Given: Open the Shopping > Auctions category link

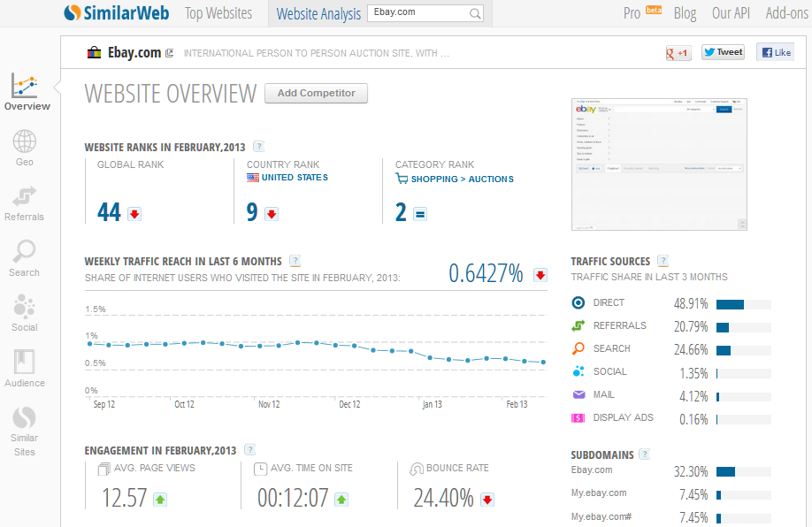Looking at the screenshot, I should coord(463,179).
